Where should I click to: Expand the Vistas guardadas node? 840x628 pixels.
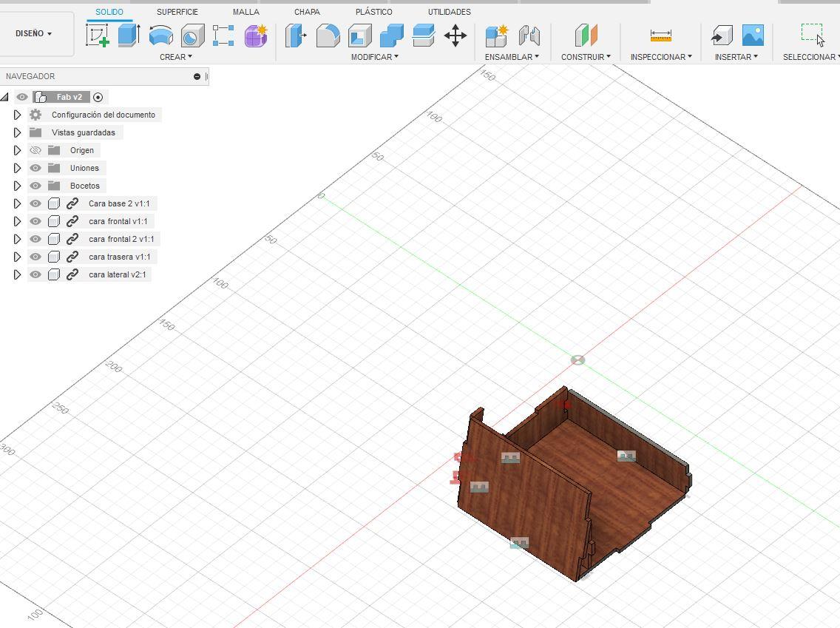[x=17, y=132]
